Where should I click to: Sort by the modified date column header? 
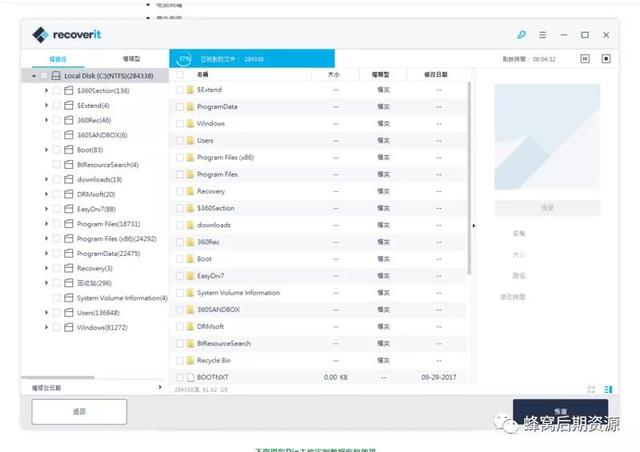tap(436, 75)
